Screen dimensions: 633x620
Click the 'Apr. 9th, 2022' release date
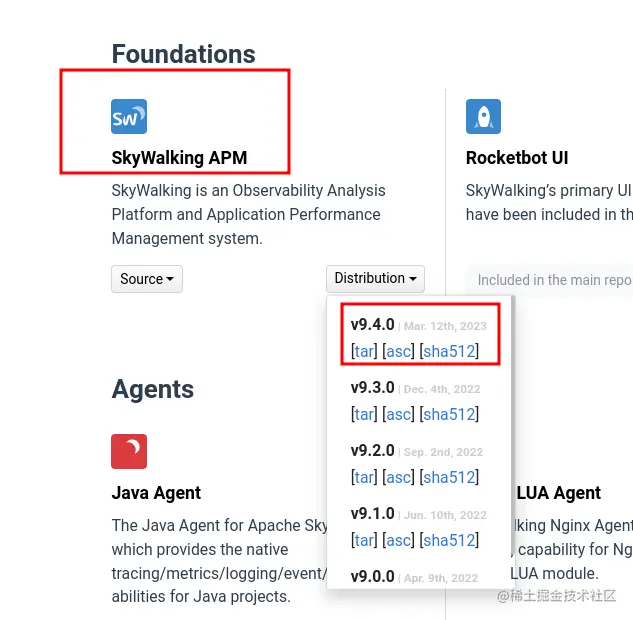click(x=441, y=578)
